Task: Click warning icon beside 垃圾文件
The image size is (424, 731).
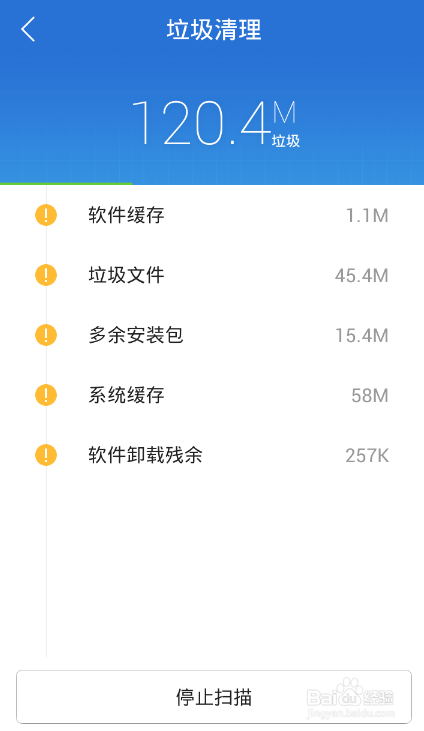Action: pyautogui.click(x=46, y=275)
